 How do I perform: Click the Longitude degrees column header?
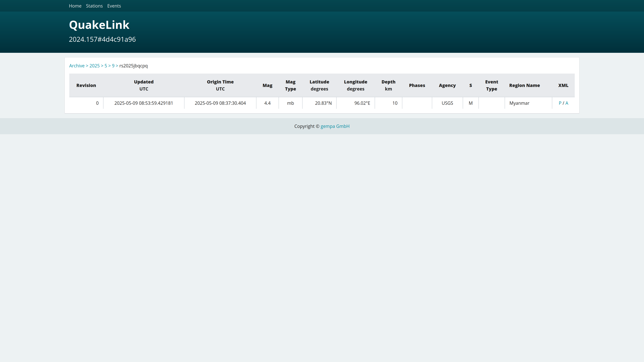(x=356, y=85)
